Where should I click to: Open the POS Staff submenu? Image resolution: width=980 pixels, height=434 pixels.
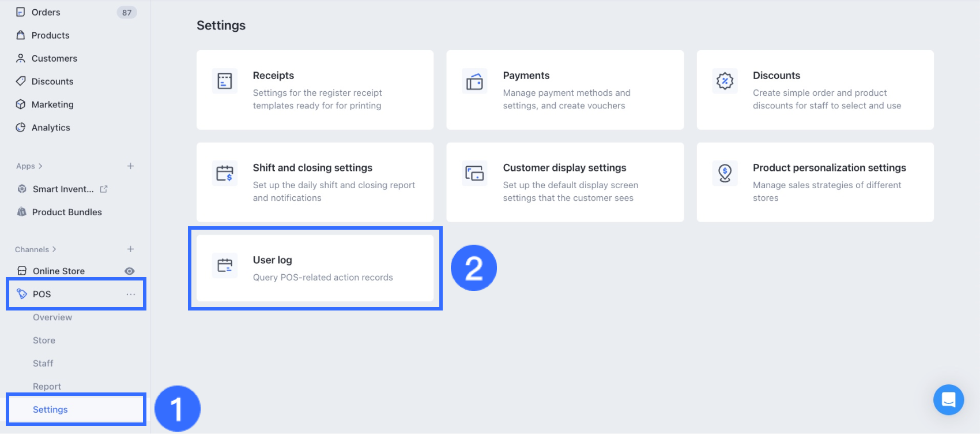click(43, 364)
